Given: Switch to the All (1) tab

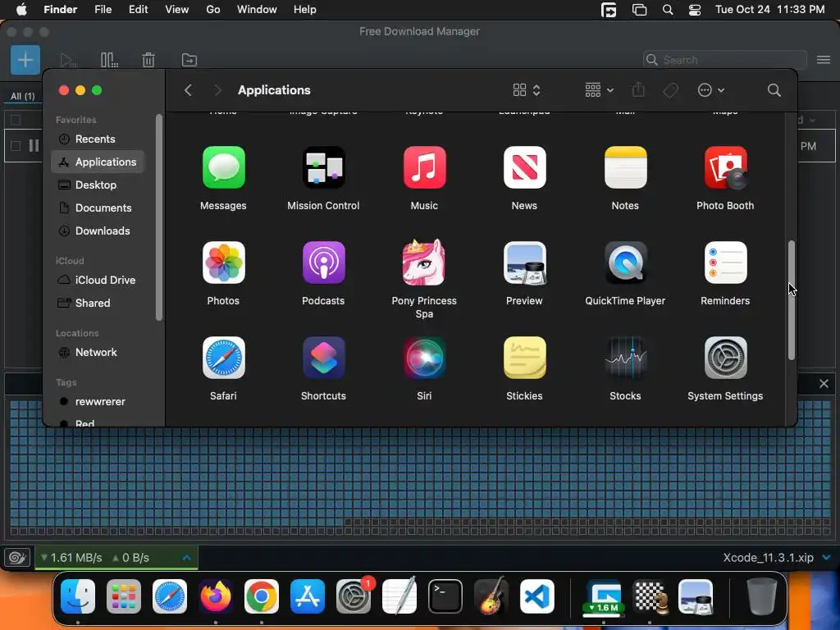Looking at the screenshot, I should click(x=22, y=96).
